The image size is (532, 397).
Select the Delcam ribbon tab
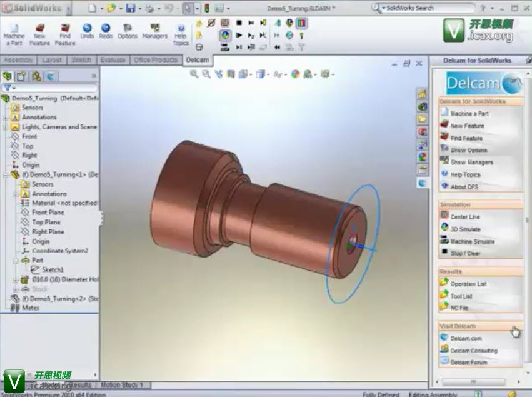(x=198, y=60)
